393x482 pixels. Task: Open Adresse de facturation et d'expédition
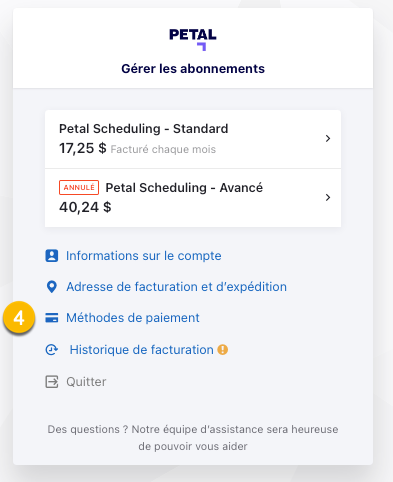tap(176, 287)
